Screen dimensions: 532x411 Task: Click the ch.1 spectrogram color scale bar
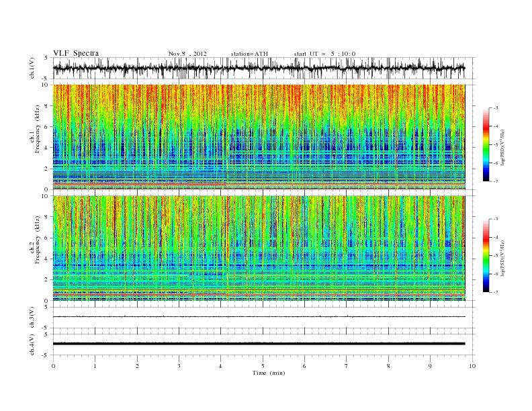click(x=486, y=144)
